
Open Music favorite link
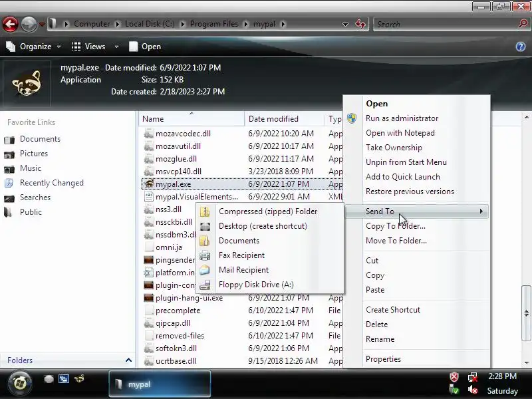point(30,168)
